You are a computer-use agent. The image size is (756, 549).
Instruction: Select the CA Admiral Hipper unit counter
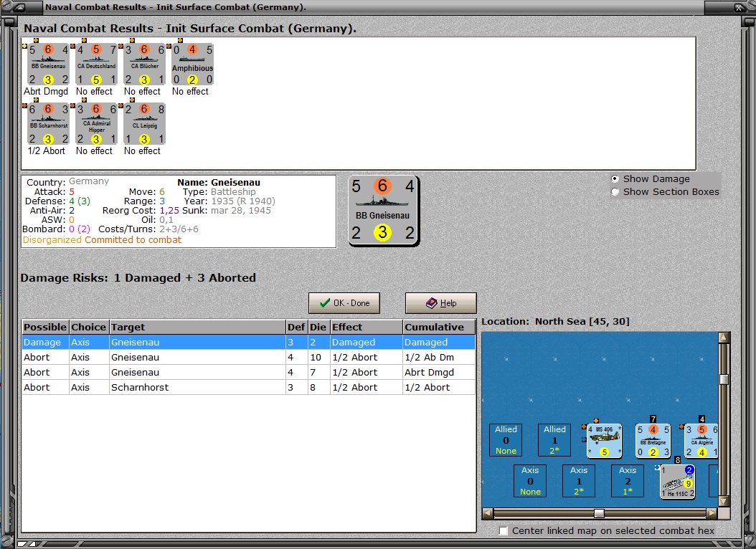point(96,124)
